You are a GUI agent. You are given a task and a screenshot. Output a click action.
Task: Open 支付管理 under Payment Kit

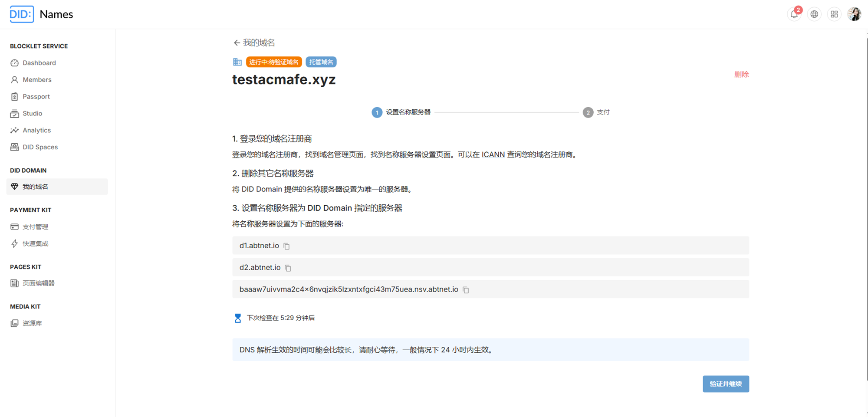pyautogui.click(x=35, y=227)
